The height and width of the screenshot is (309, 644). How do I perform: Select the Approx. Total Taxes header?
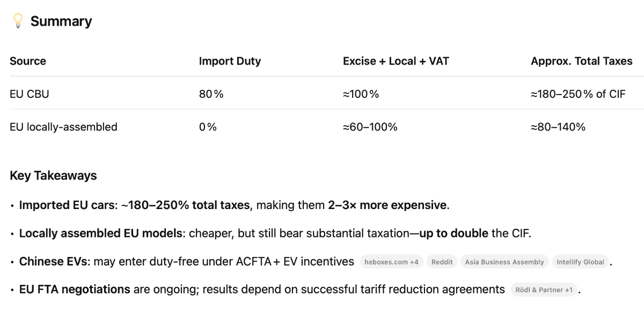(x=582, y=61)
